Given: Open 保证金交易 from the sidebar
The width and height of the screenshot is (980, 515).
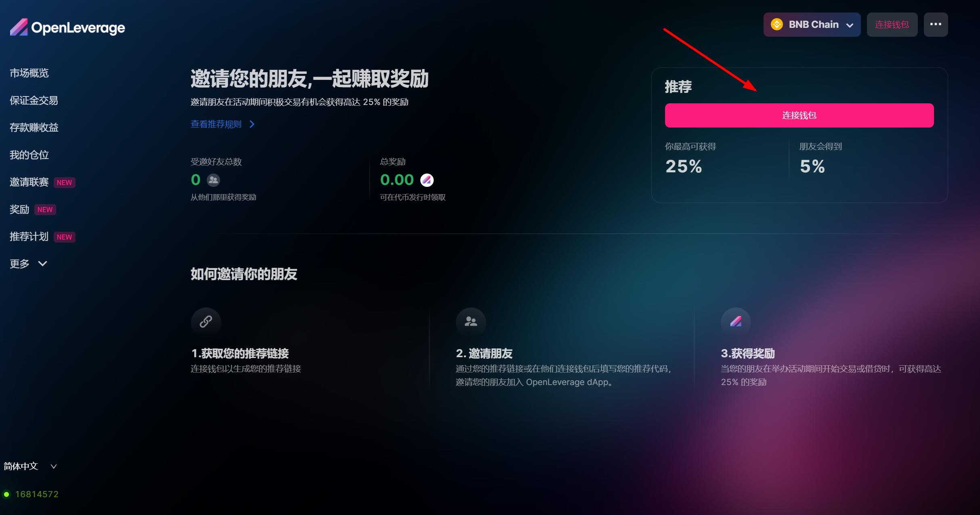Looking at the screenshot, I should (x=34, y=100).
